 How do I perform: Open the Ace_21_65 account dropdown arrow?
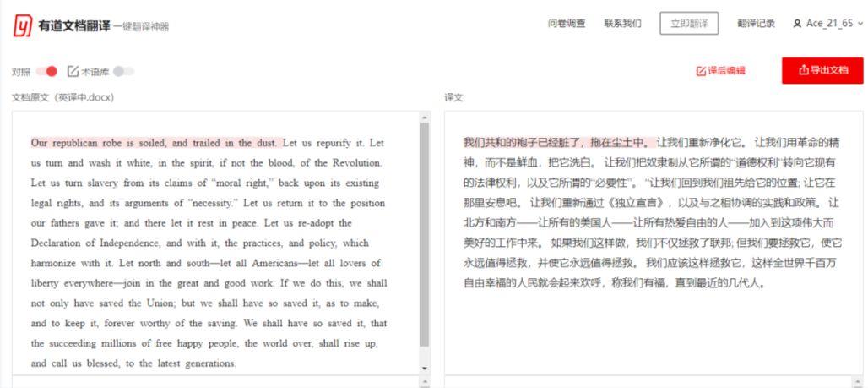[x=860, y=24]
